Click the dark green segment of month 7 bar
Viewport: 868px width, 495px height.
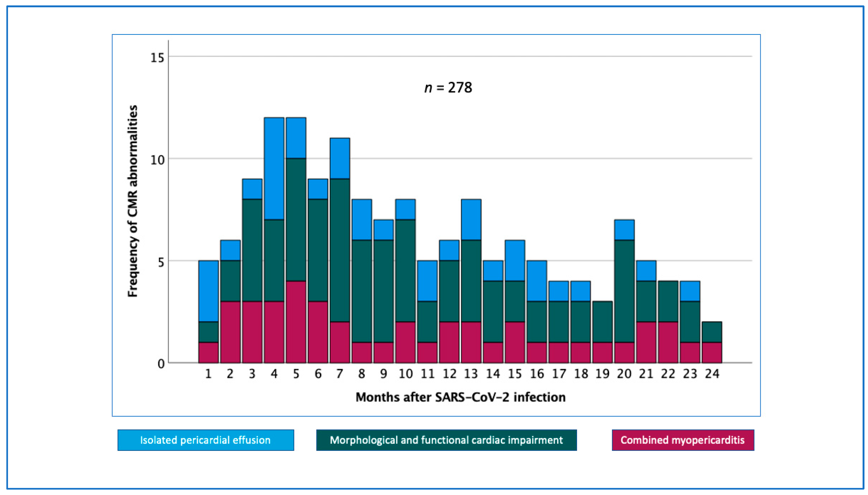340,250
